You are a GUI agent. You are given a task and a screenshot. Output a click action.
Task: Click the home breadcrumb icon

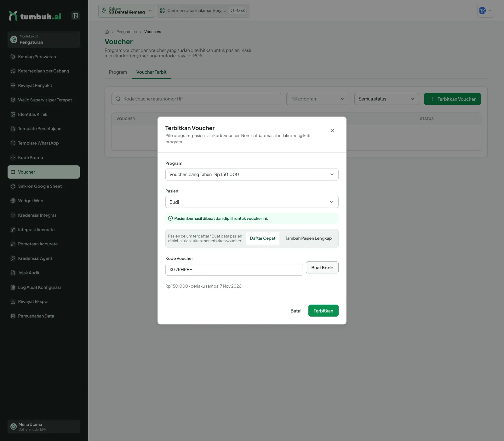[107, 32]
